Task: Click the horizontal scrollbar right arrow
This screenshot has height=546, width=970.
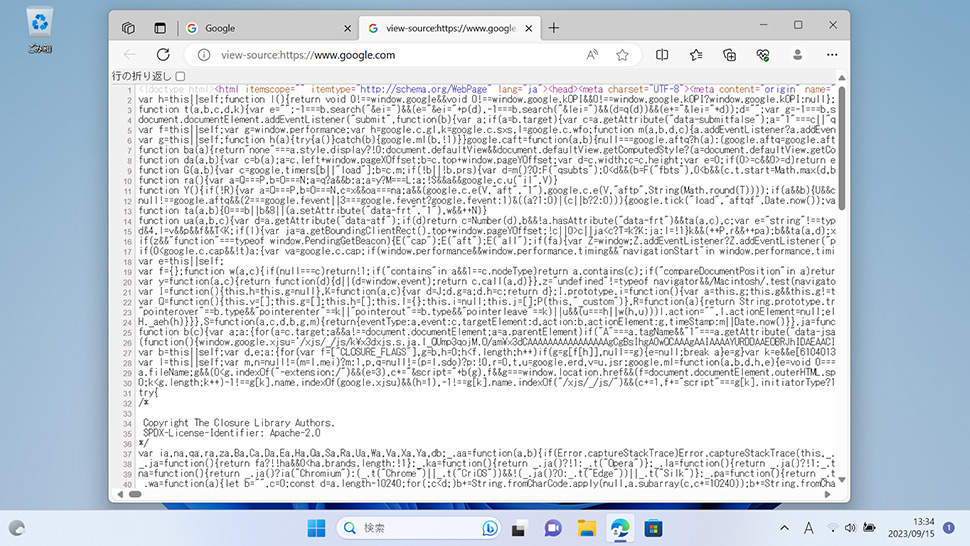Action: (827, 495)
